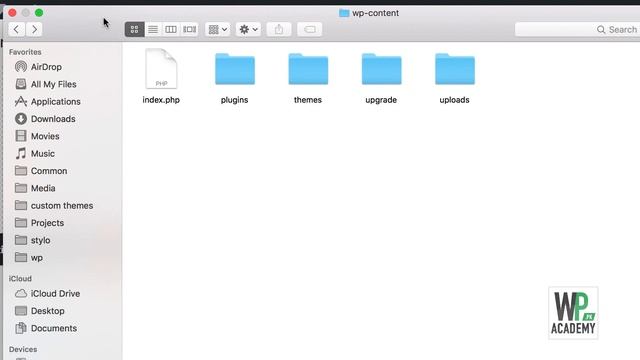Image resolution: width=640 pixels, height=360 pixels.
Task: Click the wp-content folder title icon
Action: point(344,13)
